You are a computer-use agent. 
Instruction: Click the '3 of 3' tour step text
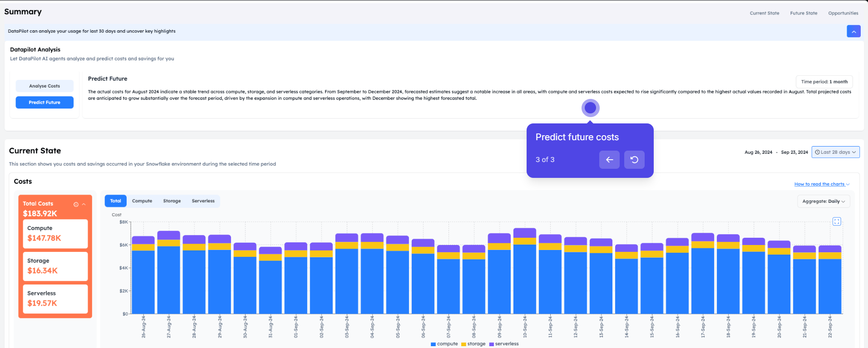[x=545, y=160]
